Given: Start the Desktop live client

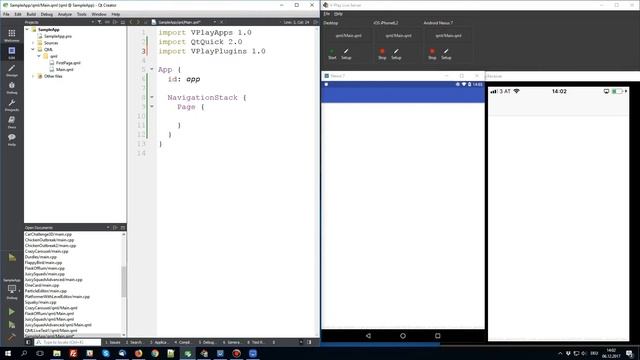Looking at the screenshot, I should tap(332, 54).
